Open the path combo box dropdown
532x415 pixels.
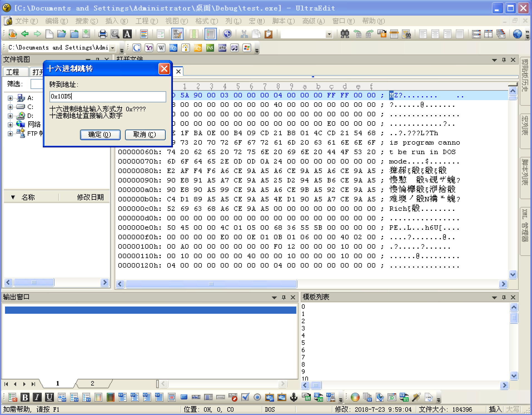click(113, 48)
